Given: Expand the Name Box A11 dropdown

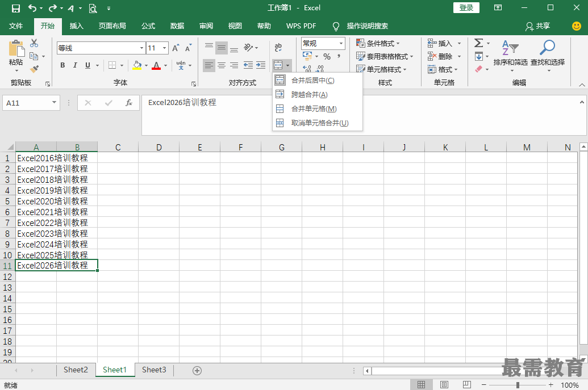Looking at the screenshot, I should pos(55,102).
